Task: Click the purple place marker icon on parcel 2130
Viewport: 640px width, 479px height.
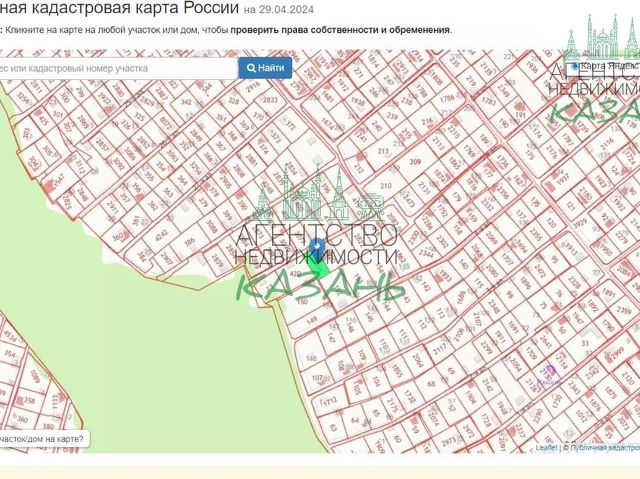Action: (550, 370)
